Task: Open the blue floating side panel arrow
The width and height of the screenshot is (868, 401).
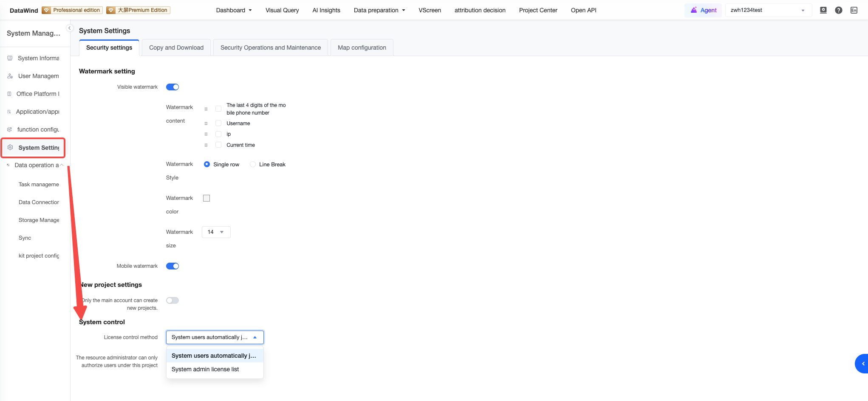Action: click(x=862, y=364)
